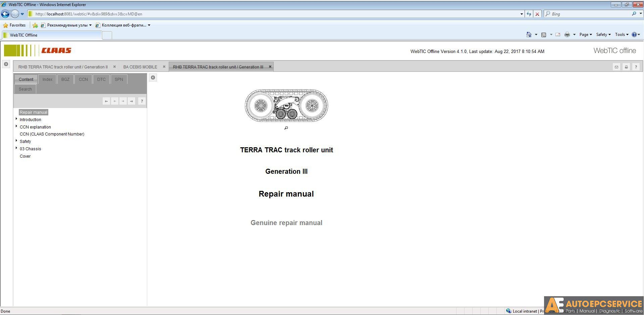The height and width of the screenshot is (315, 644).
Task: Switch to the Index tab
Action: (x=47, y=80)
